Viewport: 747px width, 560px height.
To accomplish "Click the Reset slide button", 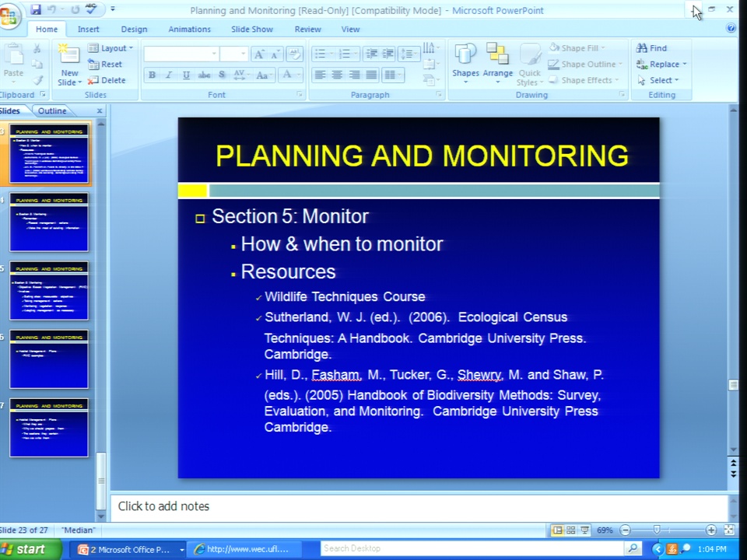I will (106, 65).
